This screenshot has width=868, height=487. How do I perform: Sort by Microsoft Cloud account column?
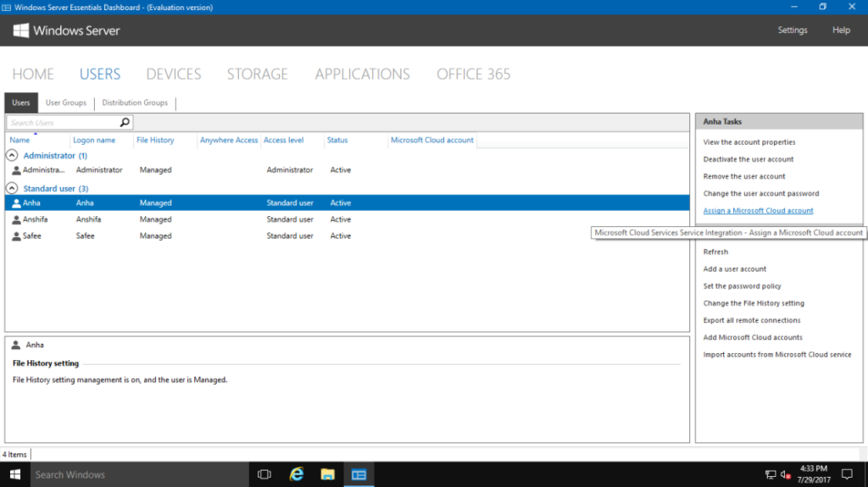click(431, 140)
